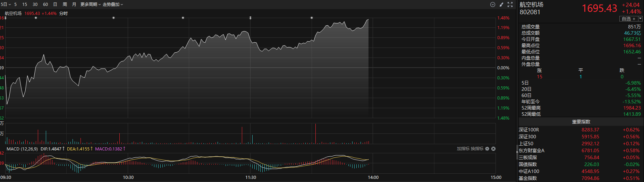The height and width of the screenshot is (182, 644).
Task: Open MACD indicator settings gear
Action: [487, 149]
